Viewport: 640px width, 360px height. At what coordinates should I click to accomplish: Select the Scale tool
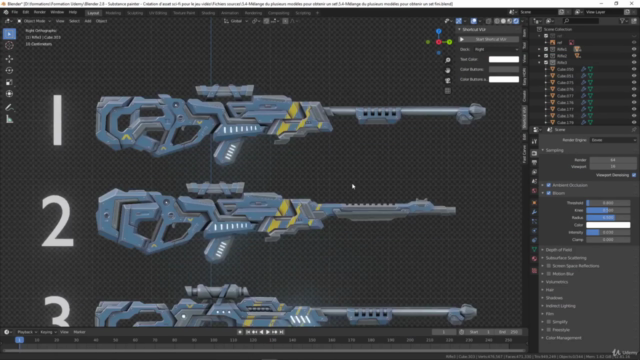click(9, 82)
